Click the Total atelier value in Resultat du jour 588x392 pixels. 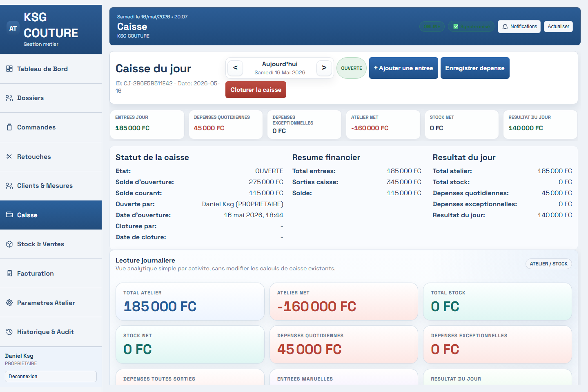click(x=555, y=171)
